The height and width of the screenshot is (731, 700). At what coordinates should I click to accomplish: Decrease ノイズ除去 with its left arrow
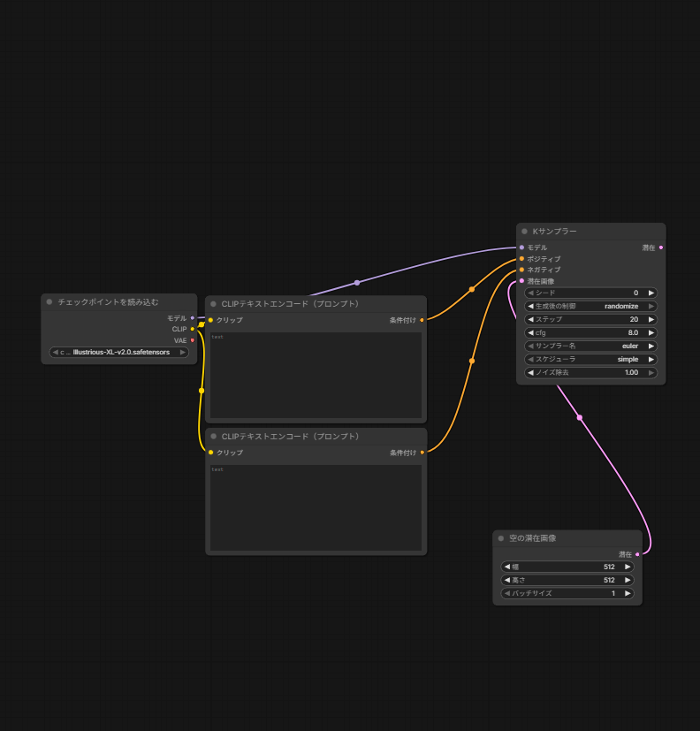(x=530, y=372)
